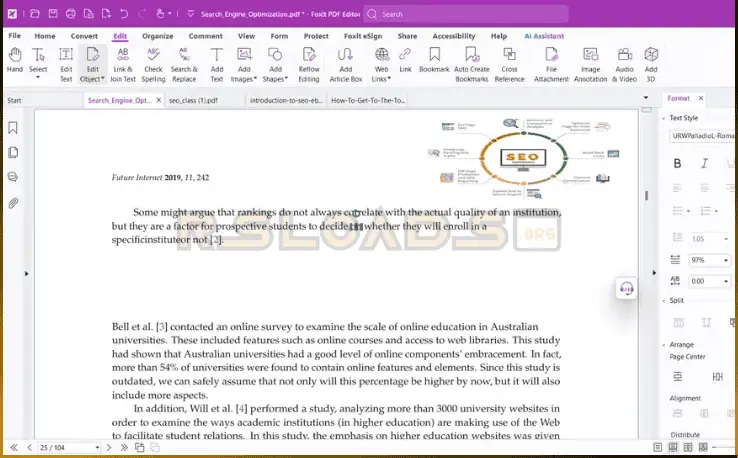Image resolution: width=738 pixels, height=458 pixels.
Task: Choose Image Annotation
Action: (x=590, y=65)
